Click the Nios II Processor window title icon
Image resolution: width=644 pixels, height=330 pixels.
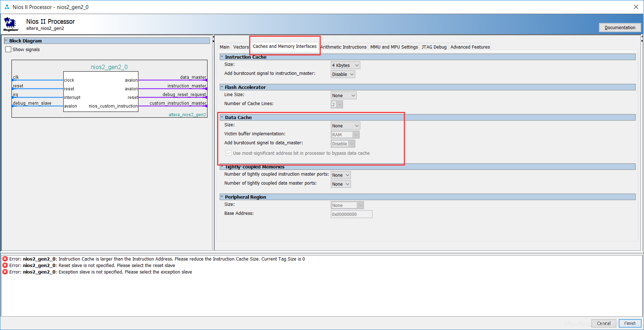click(7, 7)
